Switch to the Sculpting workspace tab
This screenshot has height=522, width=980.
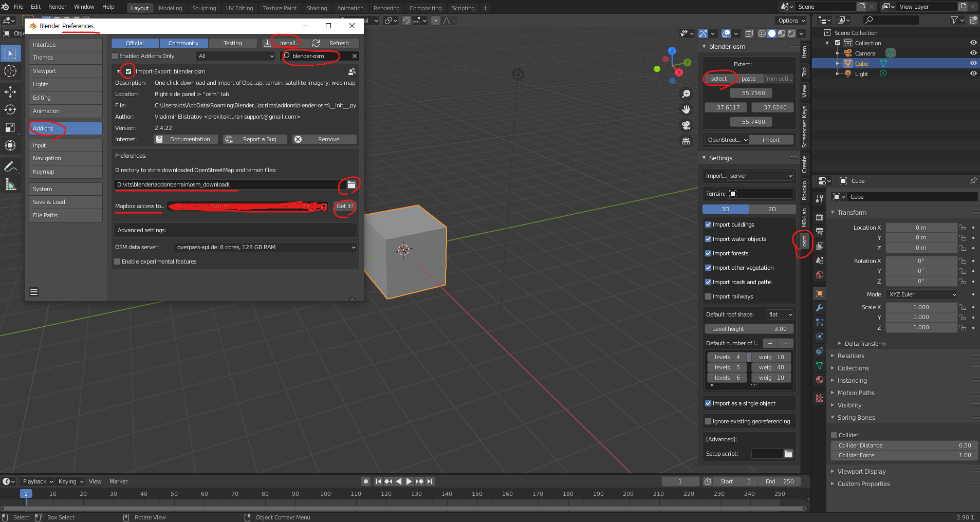[x=204, y=8]
